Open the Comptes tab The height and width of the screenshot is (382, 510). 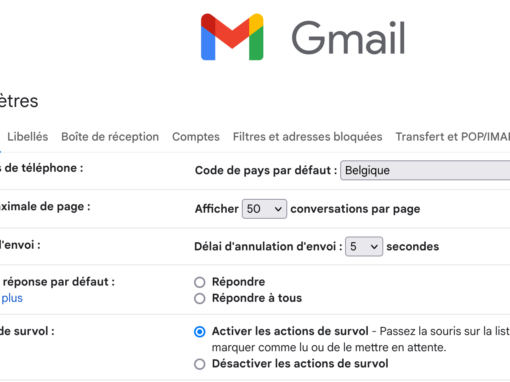(x=196, y=137)
